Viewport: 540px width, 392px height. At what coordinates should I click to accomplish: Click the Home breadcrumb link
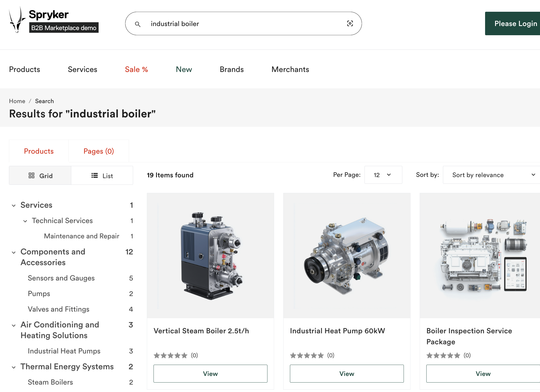coord(17,101)
